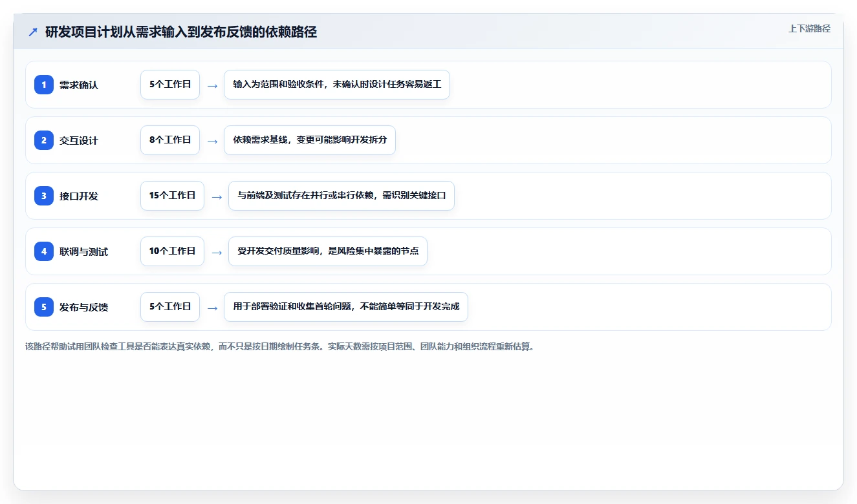Viewport: 857px width, 504px height.
Task: Click the arrow in the 发布与反馈 row
Action: click(212, 308)
